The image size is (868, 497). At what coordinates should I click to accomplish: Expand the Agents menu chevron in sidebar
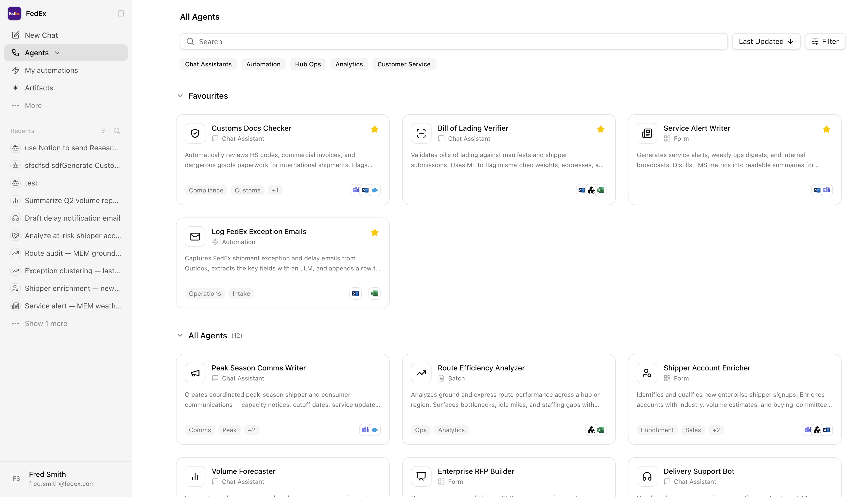click(x=57, y=53)
